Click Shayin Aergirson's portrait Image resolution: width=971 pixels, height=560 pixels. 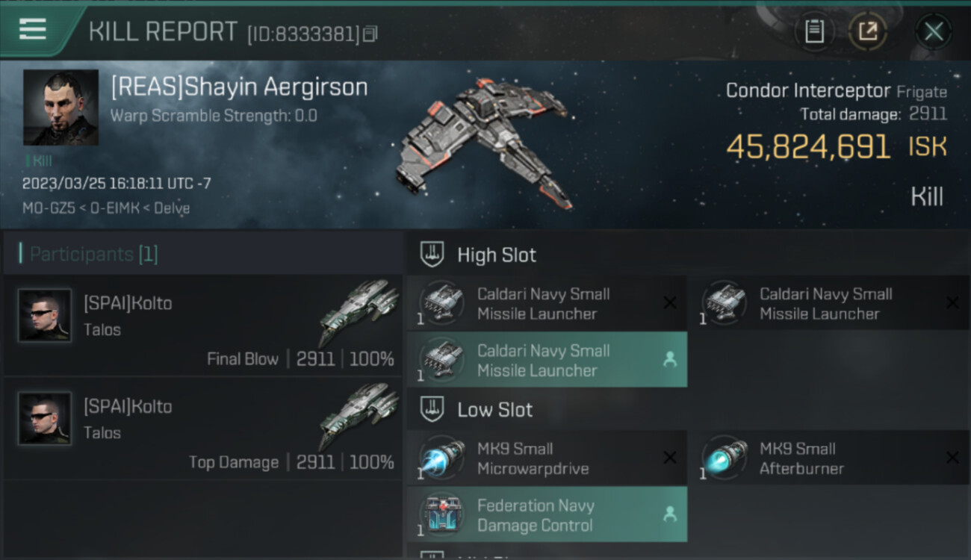point(61,108)
